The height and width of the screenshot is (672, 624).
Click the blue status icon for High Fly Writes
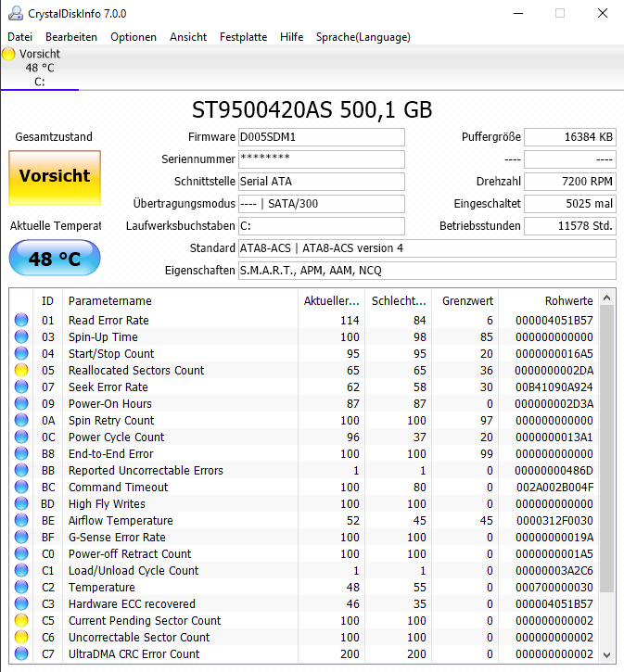click(21, 503)
